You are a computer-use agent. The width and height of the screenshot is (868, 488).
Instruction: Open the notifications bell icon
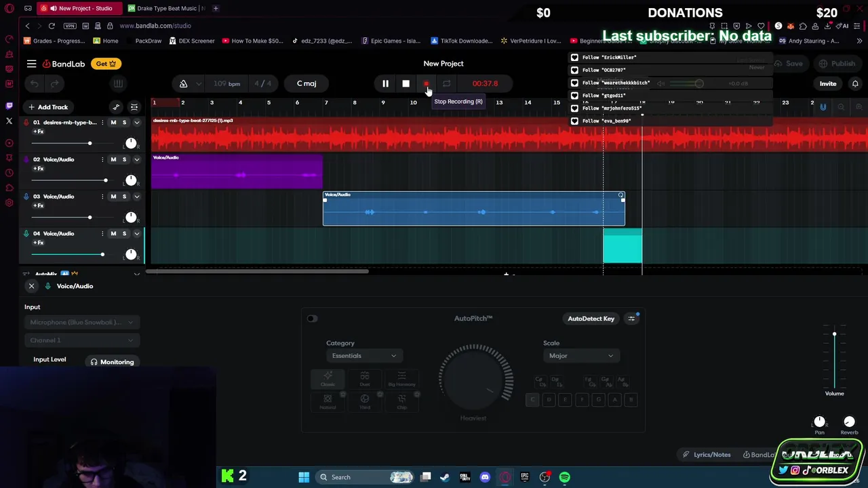tap(855, 83)
